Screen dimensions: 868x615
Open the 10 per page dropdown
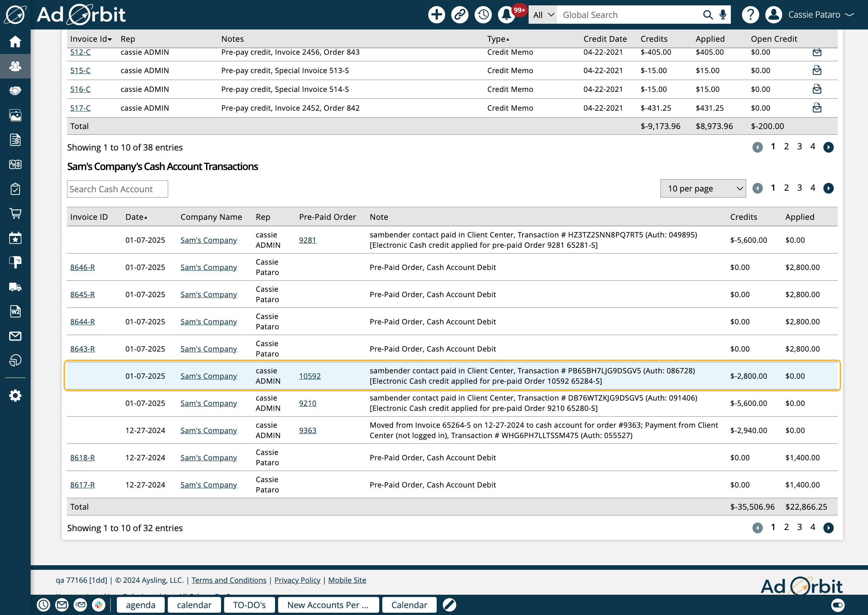[703, 188]
